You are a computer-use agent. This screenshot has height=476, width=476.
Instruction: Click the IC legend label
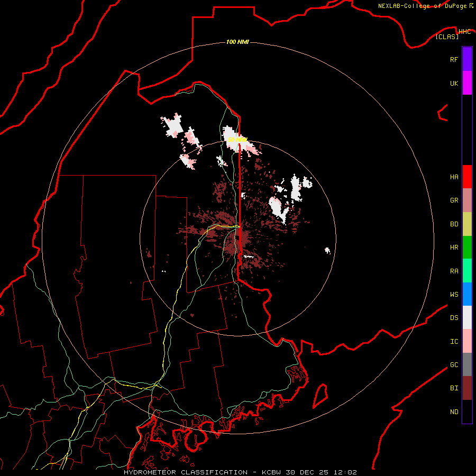pyautogui.click(x=454, y=342)
